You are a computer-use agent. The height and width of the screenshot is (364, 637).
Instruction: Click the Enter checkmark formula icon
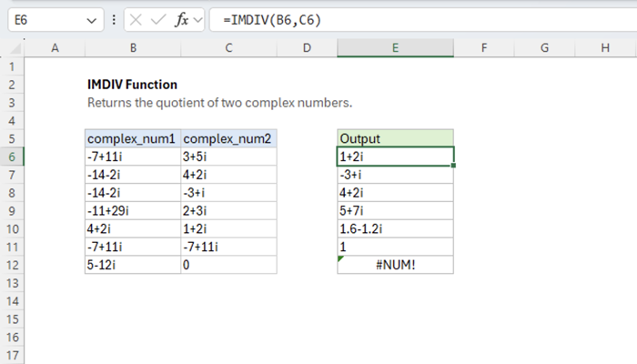coord(158,20)
